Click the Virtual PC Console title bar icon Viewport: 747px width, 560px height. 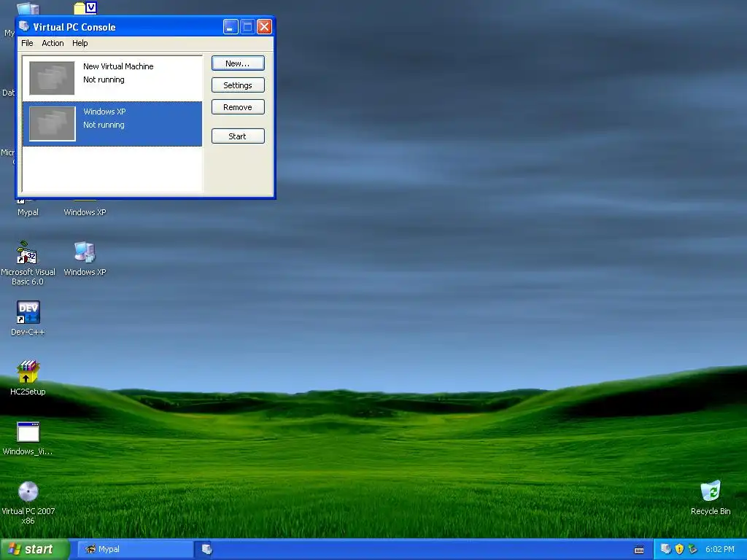point(24,26)
